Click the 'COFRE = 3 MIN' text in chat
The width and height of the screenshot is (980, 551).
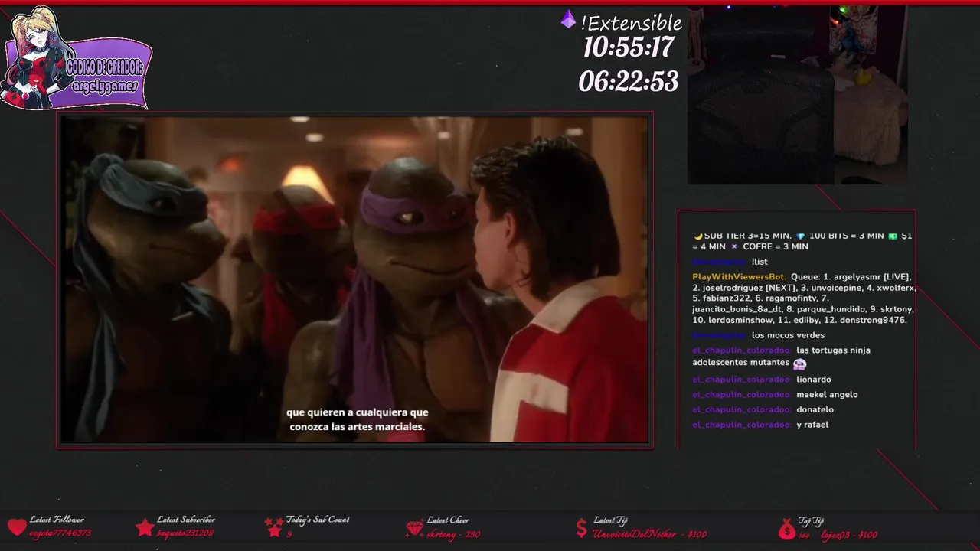[x=776, y=246]
